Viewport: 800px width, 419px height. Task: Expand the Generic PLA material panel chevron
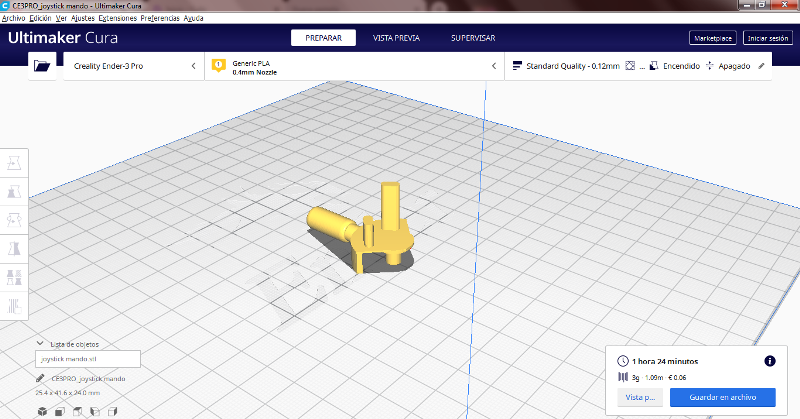pyautogui.click(x=494, y=66)
